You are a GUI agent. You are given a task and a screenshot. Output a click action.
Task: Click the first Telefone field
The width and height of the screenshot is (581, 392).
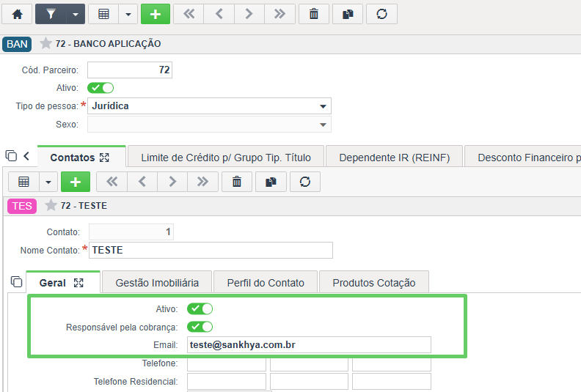(x=227, y=363)
